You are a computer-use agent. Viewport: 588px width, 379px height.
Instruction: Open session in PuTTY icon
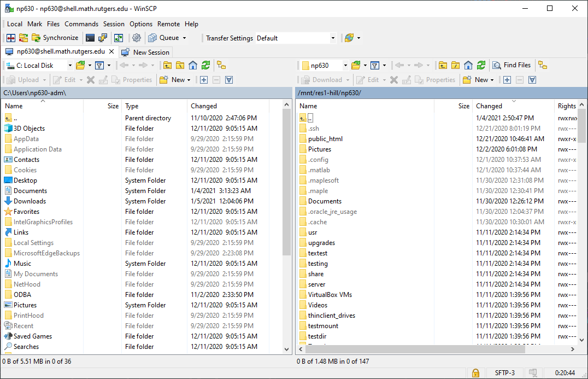(102, 38)
